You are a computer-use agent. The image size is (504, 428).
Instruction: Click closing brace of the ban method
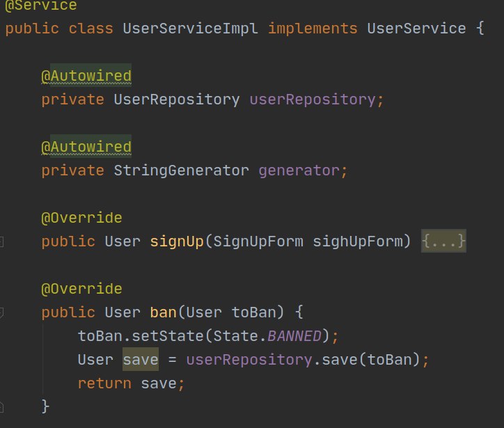[x=45, y=406]
